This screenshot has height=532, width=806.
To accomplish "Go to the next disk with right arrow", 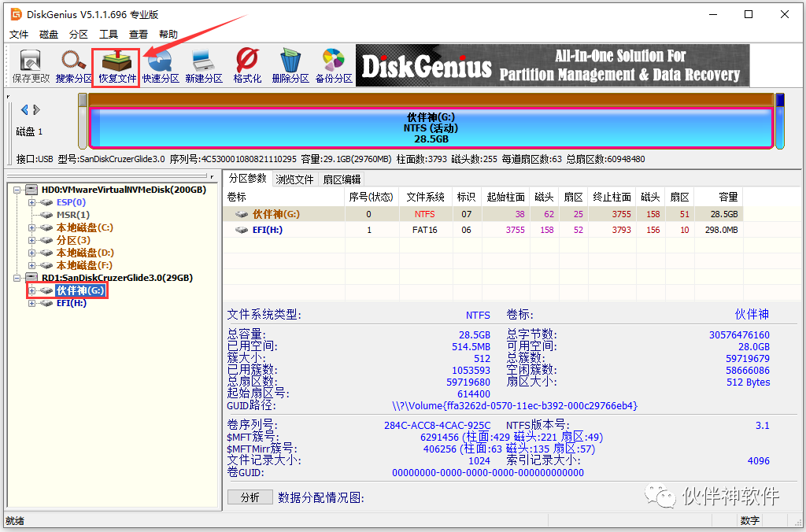I will [x=36, y=109].
